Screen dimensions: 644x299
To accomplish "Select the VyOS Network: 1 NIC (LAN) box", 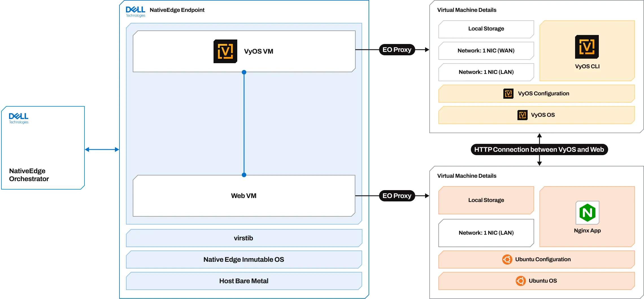I will [x=486, y=72].
